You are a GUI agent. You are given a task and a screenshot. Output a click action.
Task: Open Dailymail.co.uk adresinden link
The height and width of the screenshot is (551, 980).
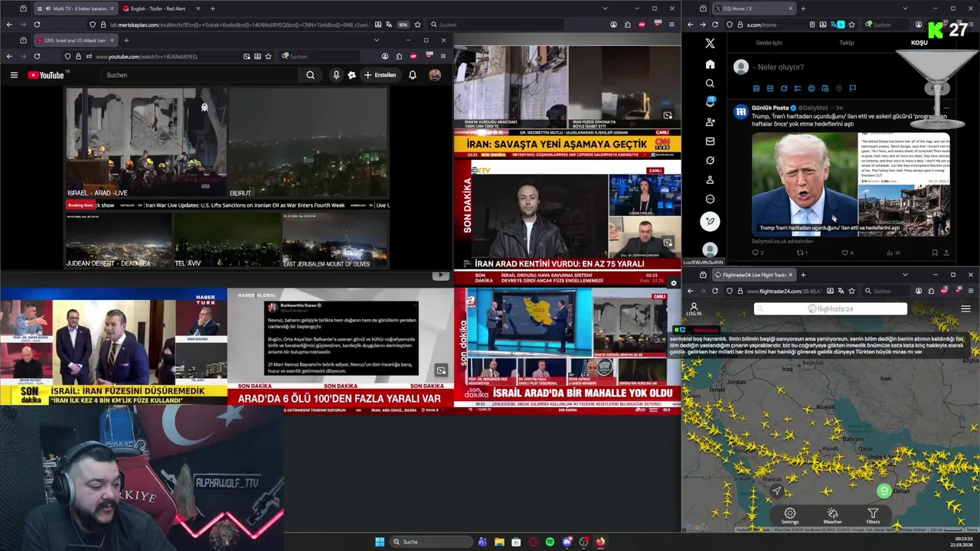click(x=782, y=241)
